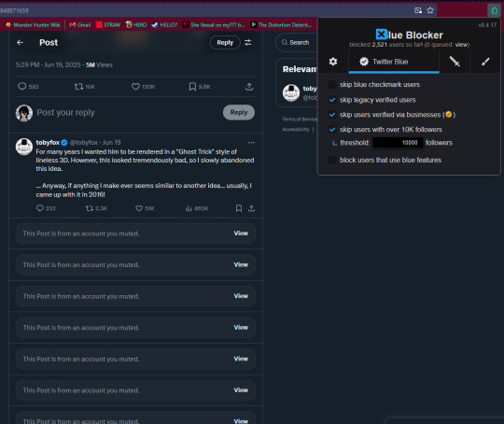This screenshot has height=424, width=504.
Task: Bookmark this page with the star icon
Action: 430,10
